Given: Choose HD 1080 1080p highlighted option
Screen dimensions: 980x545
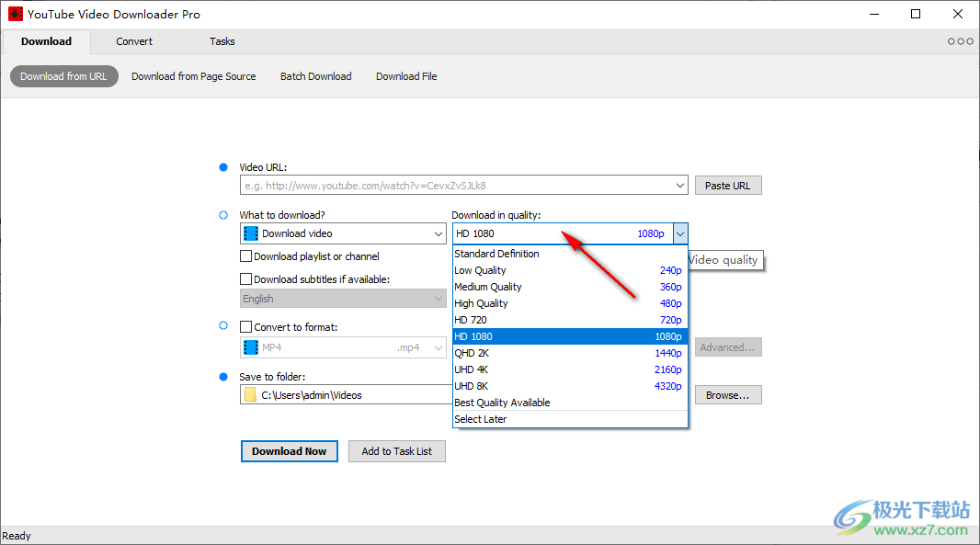Looking at the screenshot, I should (x=570, y=337).
